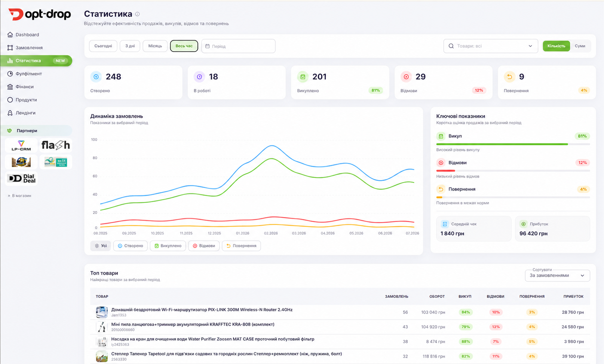The image size is (604, 364).
Task: Click the Викуплено green icon on card
Action: click(303, 77)
